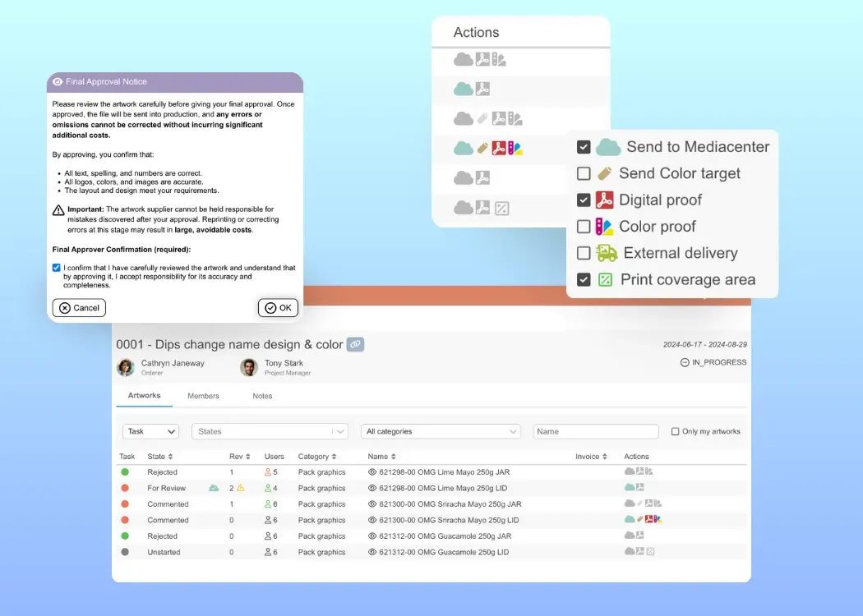The width and height of the screenshot is (863, 616).
Task: Switch to the Members tab
Action: (203, 396)
